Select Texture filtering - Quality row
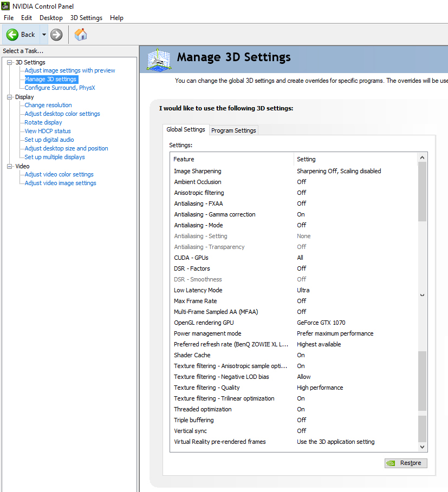Image resolution: width=448 pixels, height=492 pixels. point(294,388)
